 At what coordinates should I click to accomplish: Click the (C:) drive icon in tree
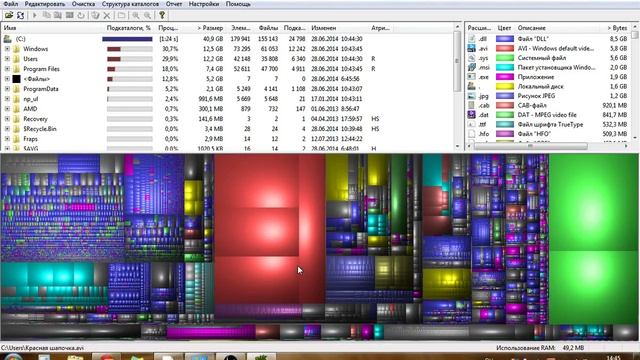tap(7, 39)
